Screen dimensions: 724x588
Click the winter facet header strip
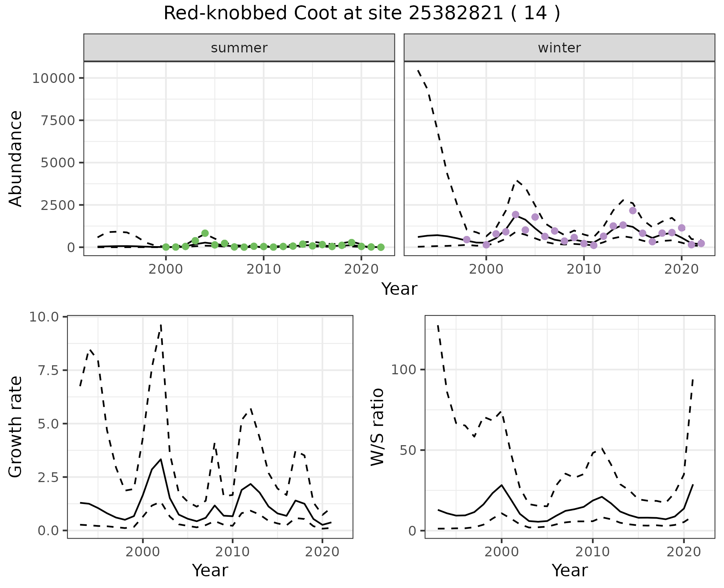559,48
